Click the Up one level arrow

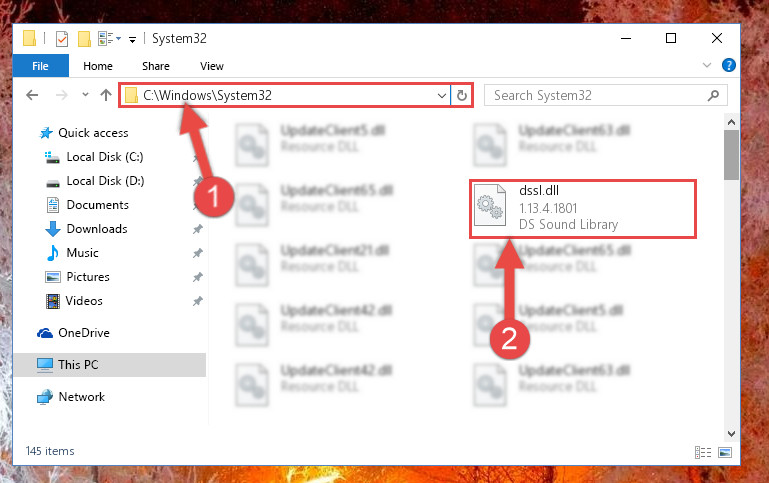pyautogui.click(x=106, y=95)
